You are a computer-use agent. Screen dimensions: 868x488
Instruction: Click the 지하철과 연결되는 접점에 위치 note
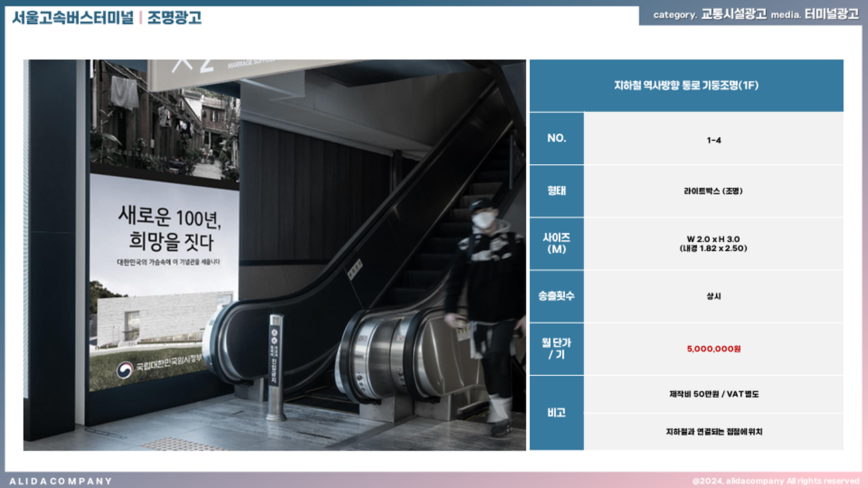713,432
